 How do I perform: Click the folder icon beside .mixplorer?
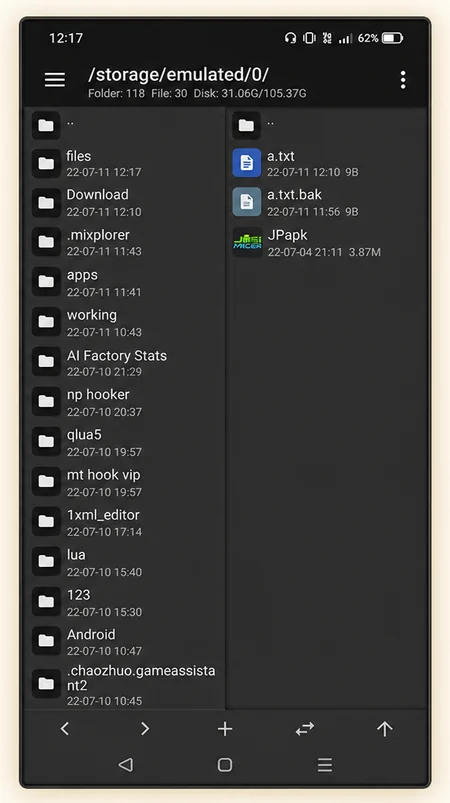[x=46, y=242]
